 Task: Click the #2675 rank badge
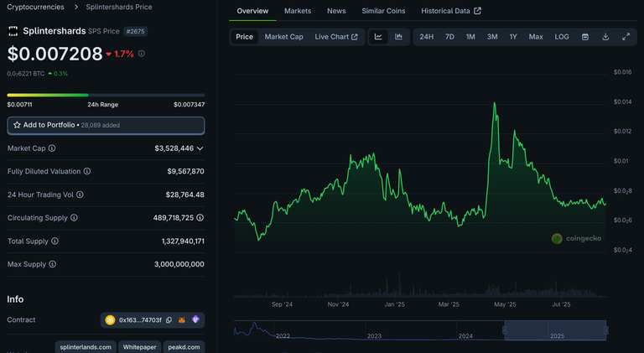tap(135, 31)
